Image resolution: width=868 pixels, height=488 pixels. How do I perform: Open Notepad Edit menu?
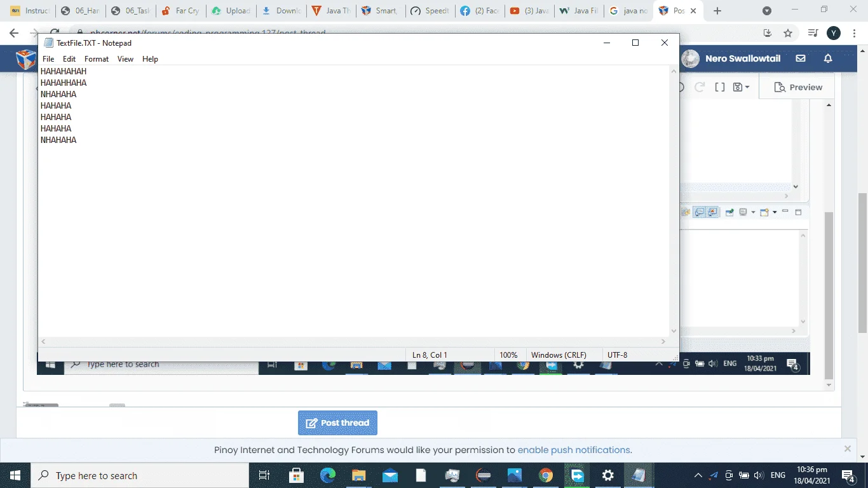69,59
